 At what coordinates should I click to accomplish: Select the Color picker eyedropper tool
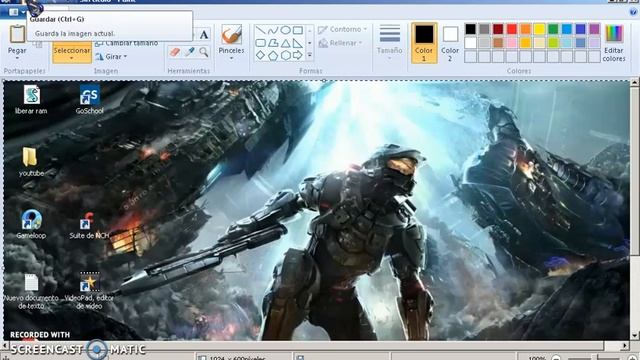(189, 52)
